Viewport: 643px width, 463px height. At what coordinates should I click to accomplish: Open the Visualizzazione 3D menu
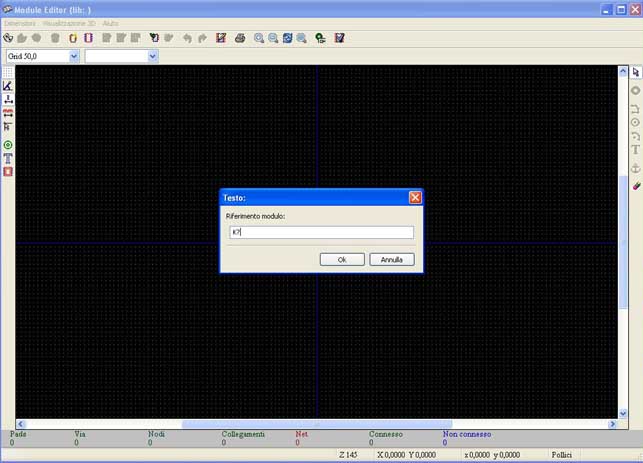[x=69, y=23]
